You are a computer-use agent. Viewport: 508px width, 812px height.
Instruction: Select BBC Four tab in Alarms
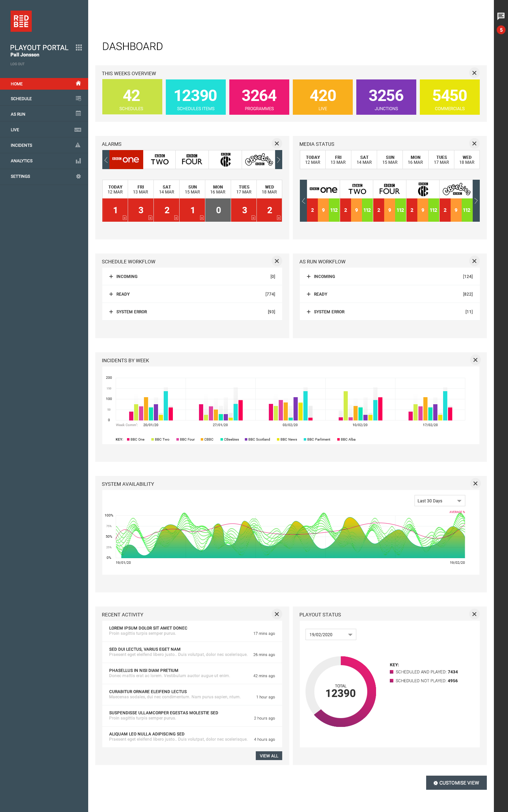tap(192, 160)
